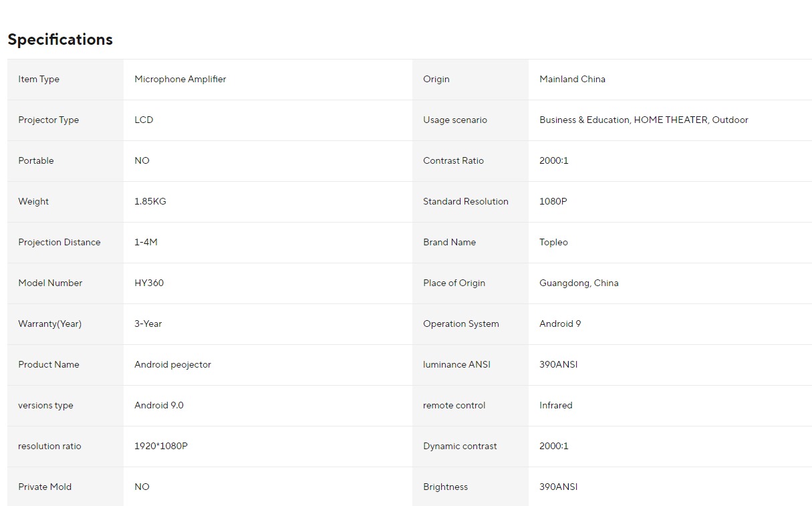812x506 pixels.
Task: Click the Dynamic contrast label
Action: pyautogui.click(x=460, y=446)
